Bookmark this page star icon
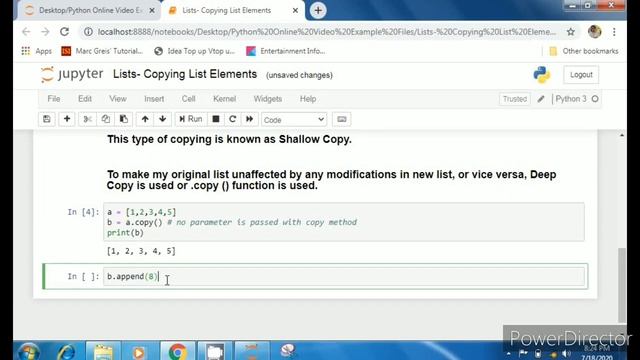This screenshot has width=640, height=360. [571, 32]
